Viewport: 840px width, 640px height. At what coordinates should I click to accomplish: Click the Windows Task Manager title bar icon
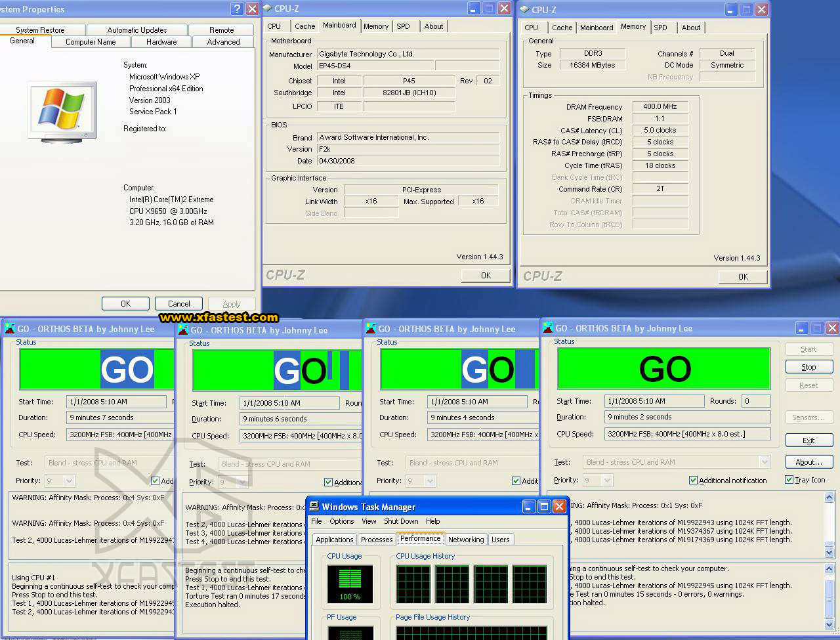click(x=314, y=507)
